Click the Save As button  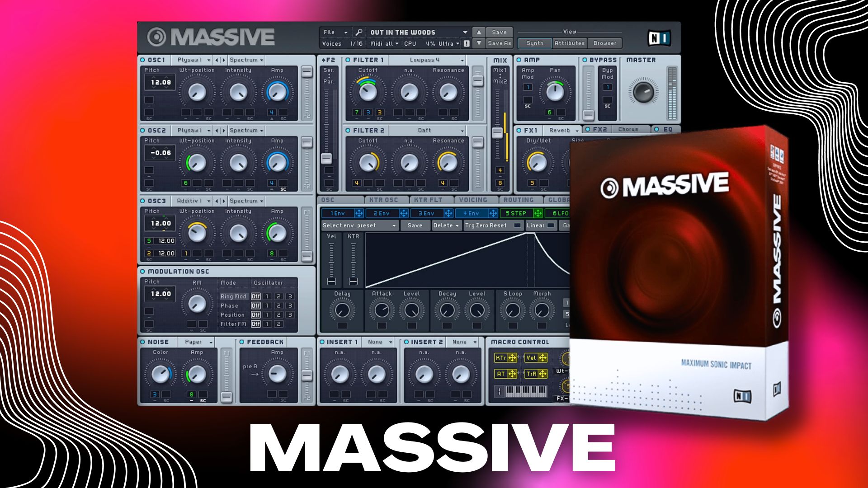tap(499, 43)
